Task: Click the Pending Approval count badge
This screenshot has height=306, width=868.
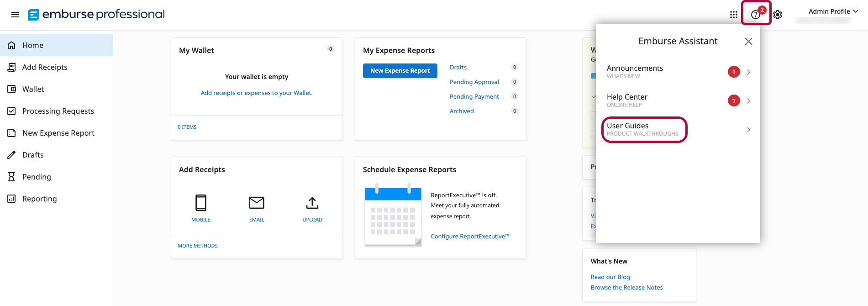Action: click(515, 82)
